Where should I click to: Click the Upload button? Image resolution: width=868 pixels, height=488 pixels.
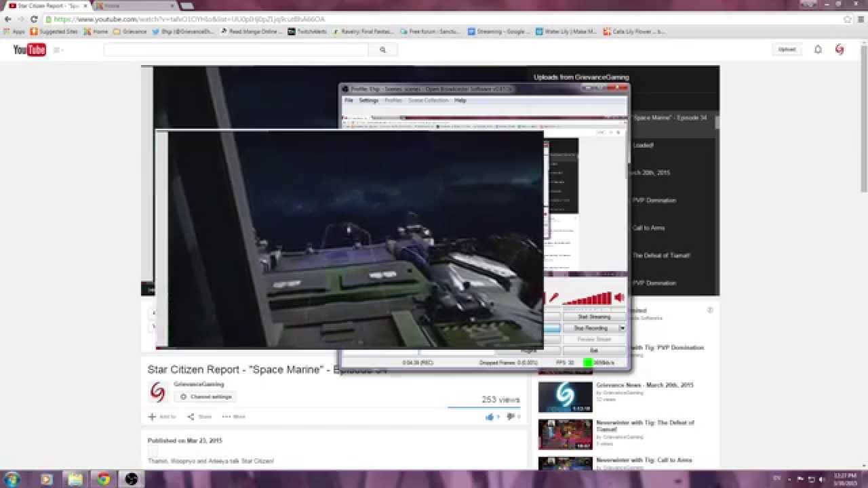787,49
